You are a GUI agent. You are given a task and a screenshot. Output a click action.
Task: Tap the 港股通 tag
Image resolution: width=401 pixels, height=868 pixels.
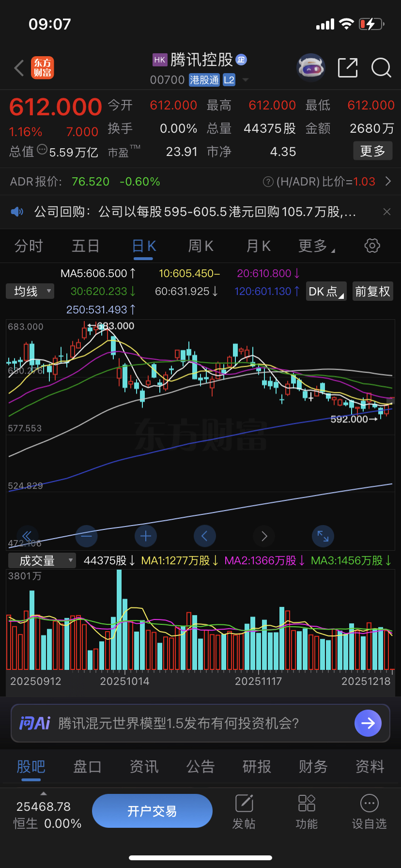204,80
